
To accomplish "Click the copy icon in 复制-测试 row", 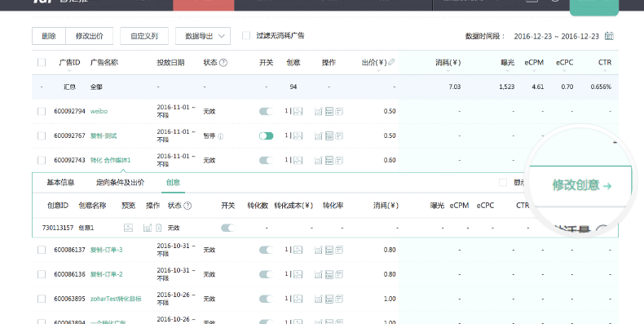I will 339,135.
